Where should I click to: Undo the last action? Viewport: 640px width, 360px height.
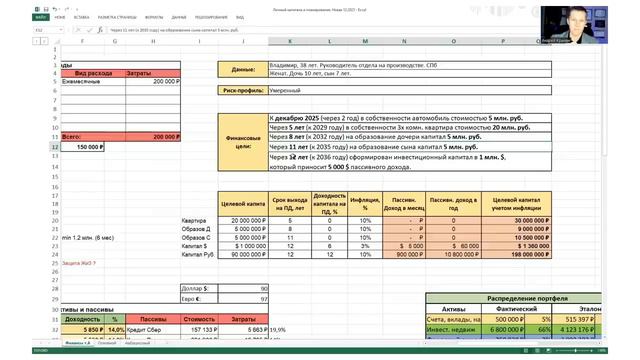(x=55, y=9)
